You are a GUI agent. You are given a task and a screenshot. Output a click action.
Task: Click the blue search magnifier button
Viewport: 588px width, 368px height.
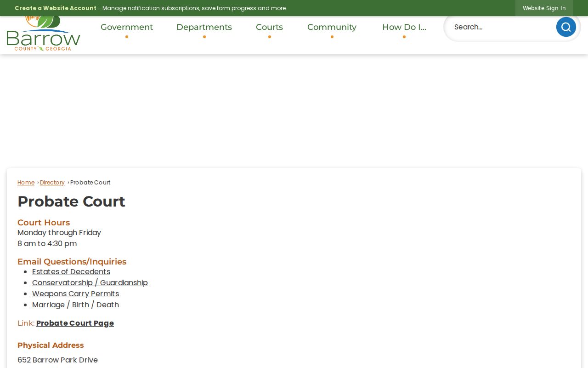(x=566, y=27)
